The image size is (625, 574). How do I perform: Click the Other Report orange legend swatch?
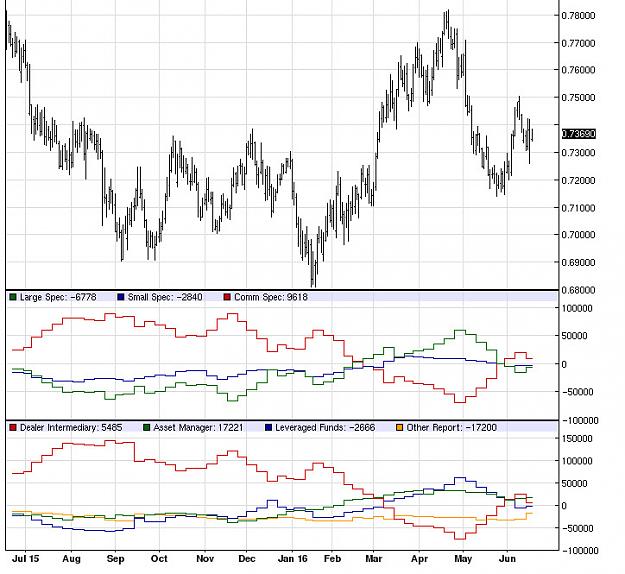click(399, 428)
